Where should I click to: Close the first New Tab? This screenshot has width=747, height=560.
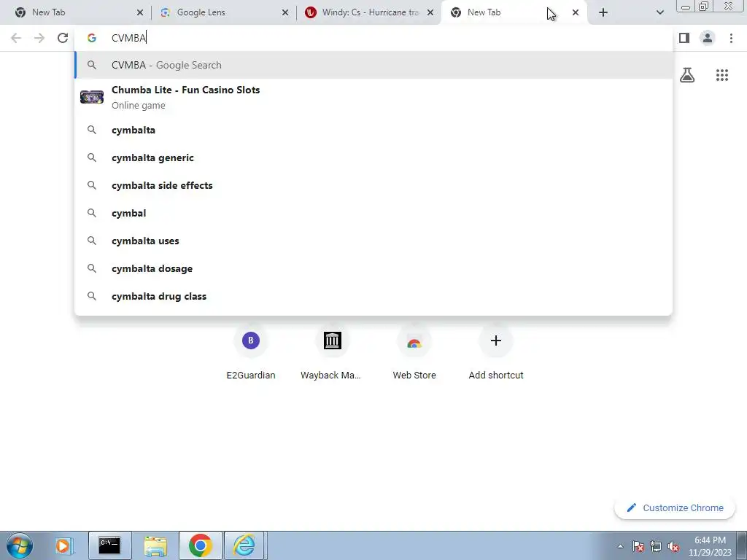tap(139, 12)
